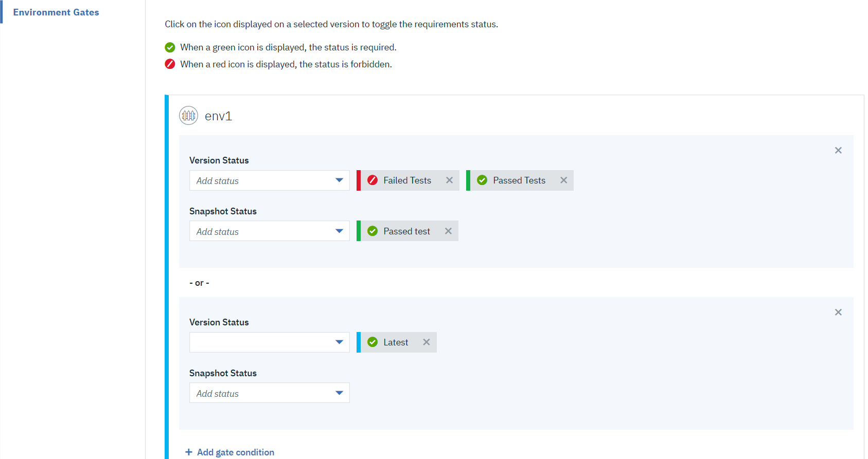This screenshot has height=459, width=868.
Task: Click the env1 environment icon
Action: click(x=188, y=116)
